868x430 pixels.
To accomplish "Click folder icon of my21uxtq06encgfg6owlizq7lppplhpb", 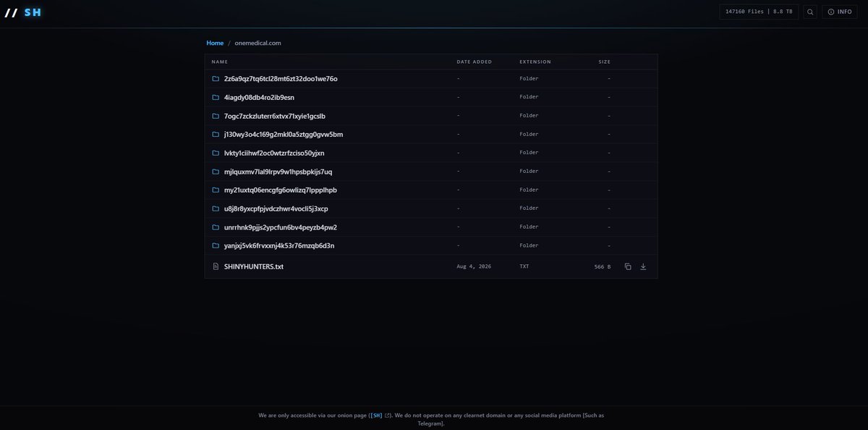I will [216, 190].
